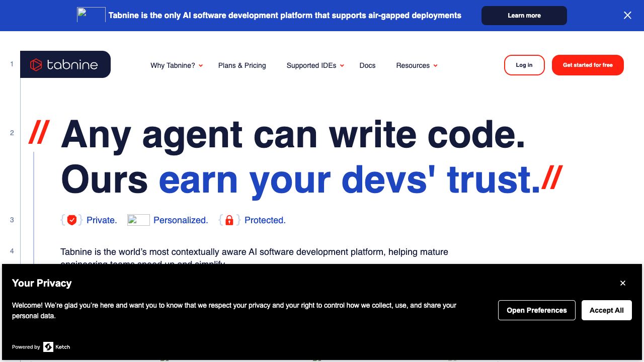
Task: Click Get started for free
Action: (588, 65)
